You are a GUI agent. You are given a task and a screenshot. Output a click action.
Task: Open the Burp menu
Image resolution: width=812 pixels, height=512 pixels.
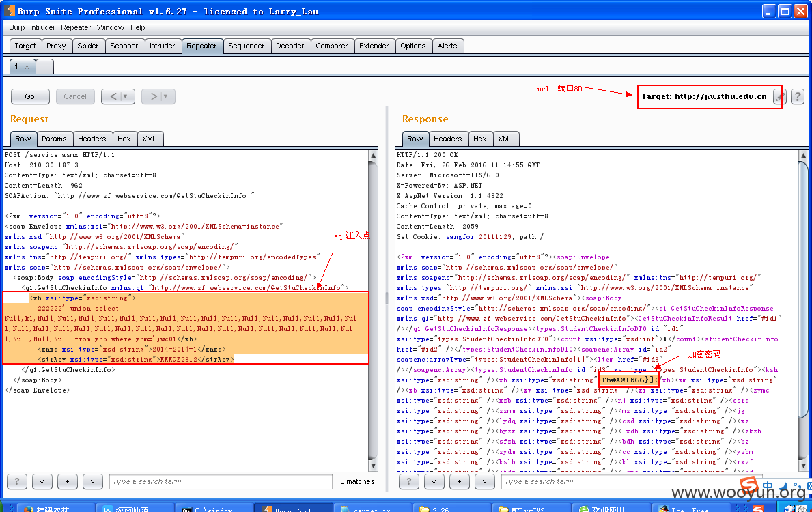coord(16,27)
